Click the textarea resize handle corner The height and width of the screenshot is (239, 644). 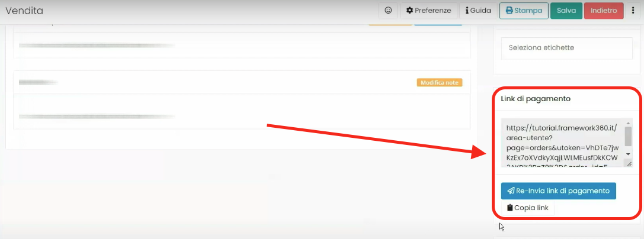(629, 164)
